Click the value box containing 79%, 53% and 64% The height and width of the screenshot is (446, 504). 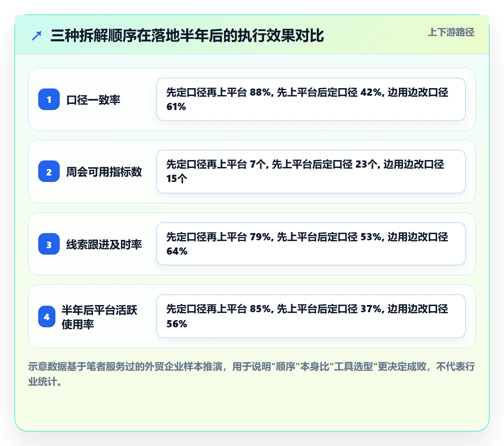(x=311, y=244)
